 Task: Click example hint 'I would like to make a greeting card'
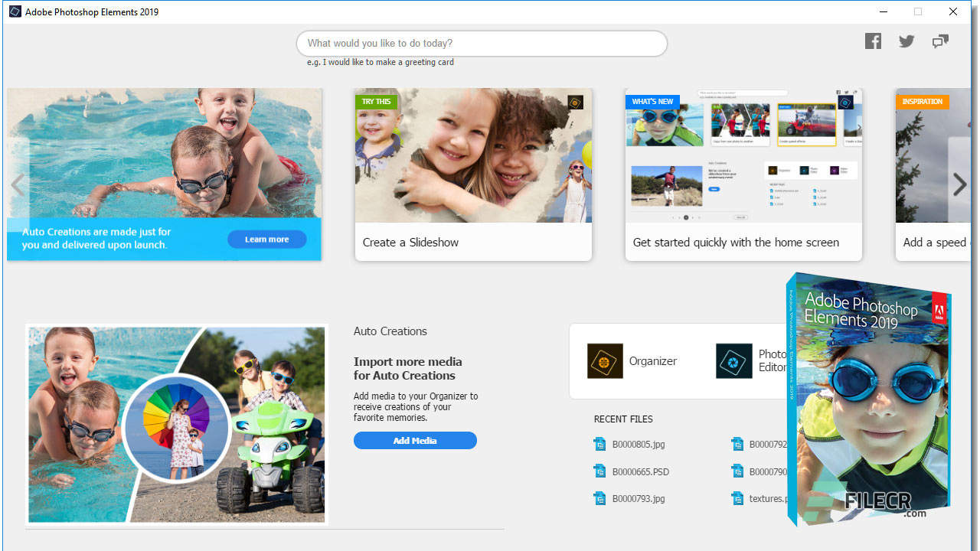(388, 62)
